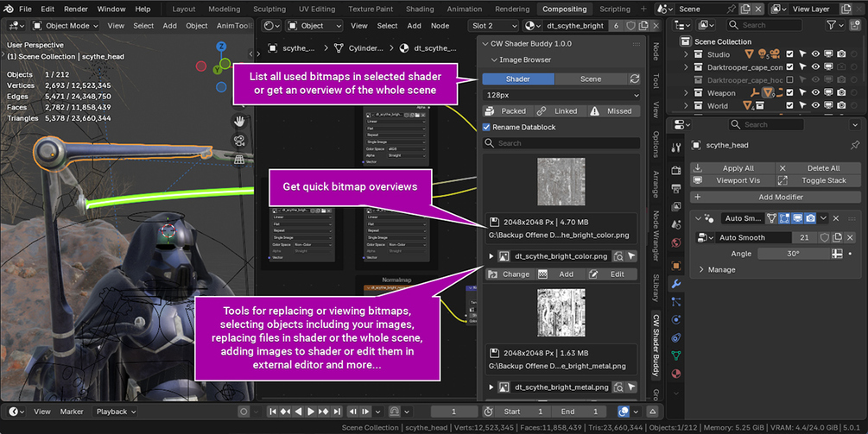The width and height of the screenshot is (868, 434).
Task: Select the pan hand tool in viewport
Action: coord(239,121)
